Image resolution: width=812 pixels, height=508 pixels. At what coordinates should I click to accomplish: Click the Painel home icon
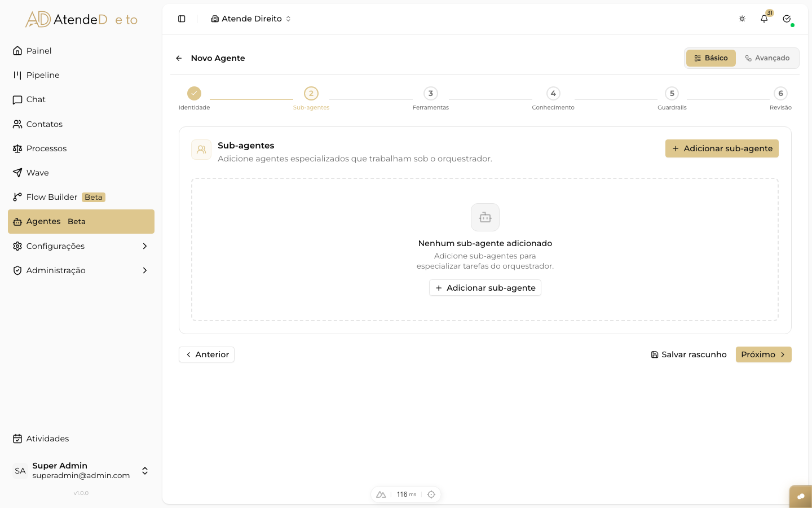[x=17, y=51]
